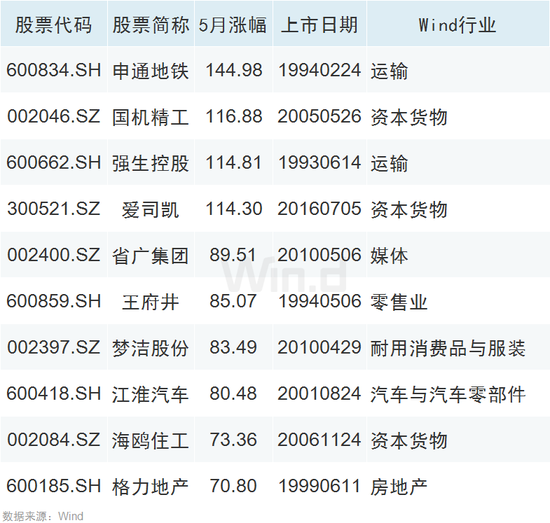Click the 上市日期 column header
This screenshot has height=523, width=550.
pos(320,25)
